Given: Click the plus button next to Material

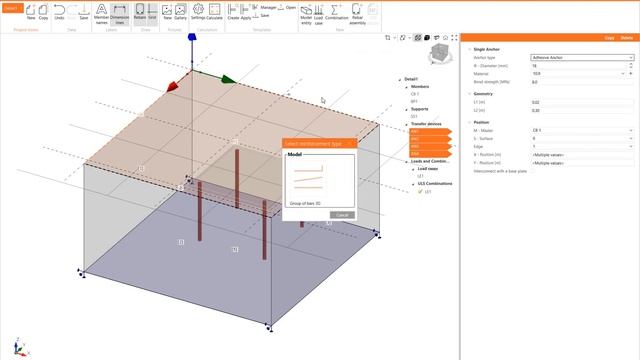Looking at the screenshot, I should tap(631, 73).
